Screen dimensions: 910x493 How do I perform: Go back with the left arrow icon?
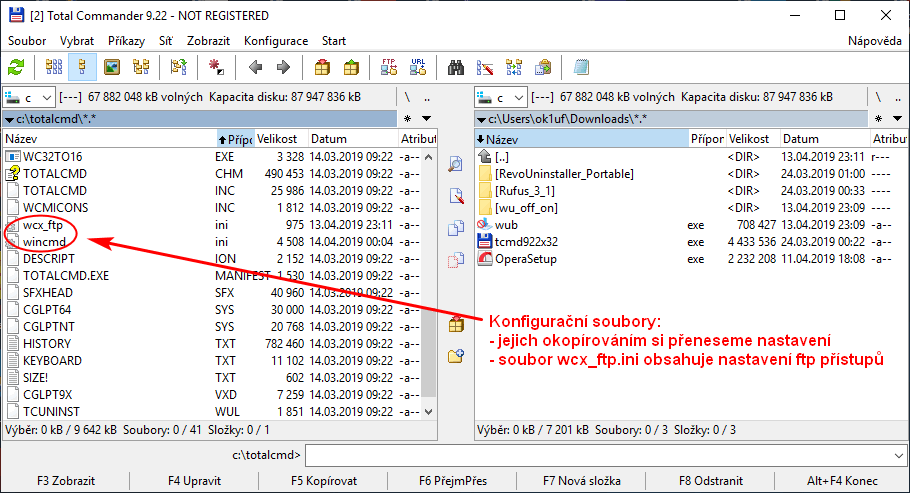(x=255, y=67)
